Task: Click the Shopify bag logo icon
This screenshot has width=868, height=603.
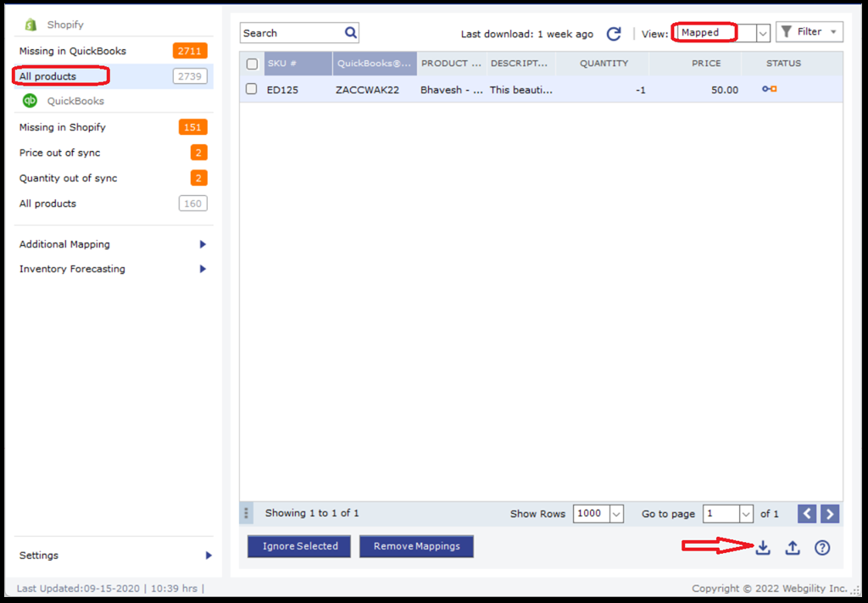Action: tap(31, 25)
